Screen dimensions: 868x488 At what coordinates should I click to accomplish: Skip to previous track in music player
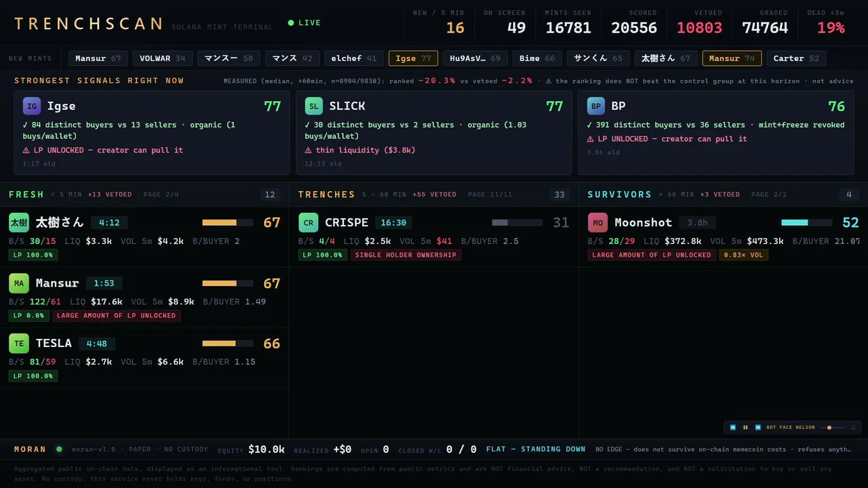point(733,428)
